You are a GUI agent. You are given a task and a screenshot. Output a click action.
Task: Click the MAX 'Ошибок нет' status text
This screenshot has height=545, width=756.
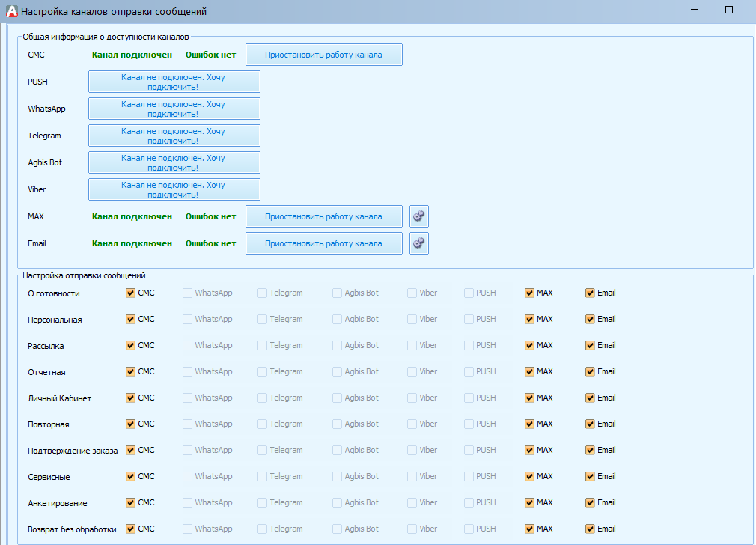pos(210,216)
